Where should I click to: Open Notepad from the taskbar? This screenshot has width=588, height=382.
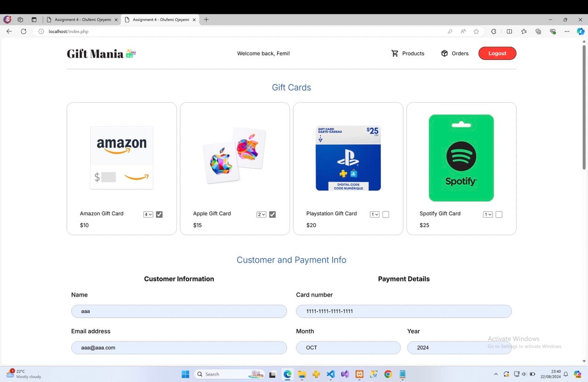pos(402,374)
